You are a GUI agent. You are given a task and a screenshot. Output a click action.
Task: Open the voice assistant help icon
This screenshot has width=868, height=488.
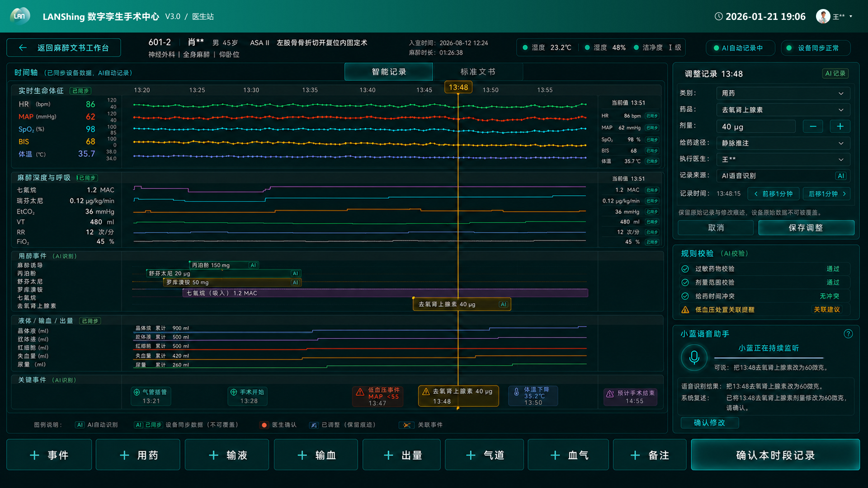[848, 334]
